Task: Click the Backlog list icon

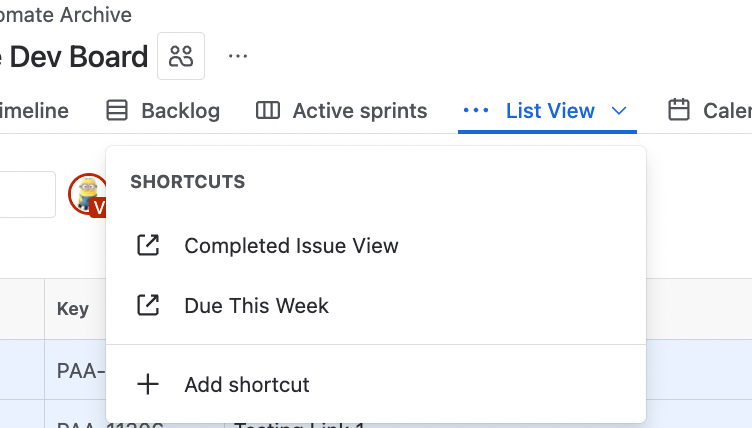Action: pyautogui.click(x=117, y=110)
